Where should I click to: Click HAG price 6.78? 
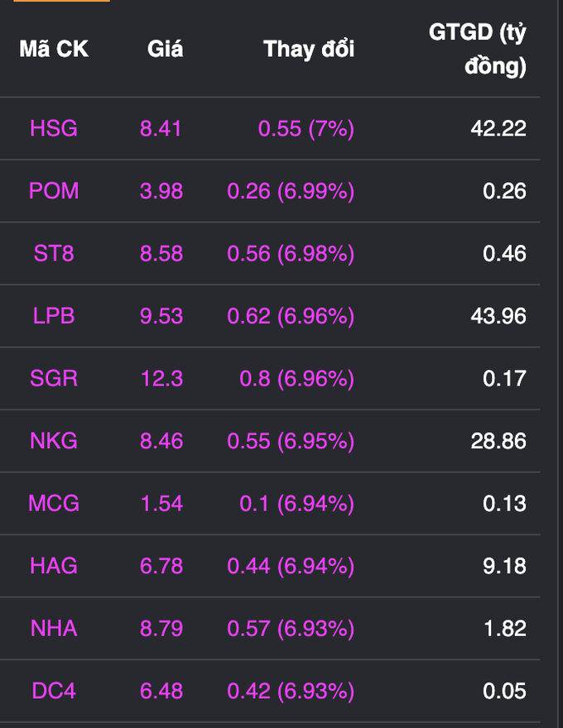pos(161,566)
